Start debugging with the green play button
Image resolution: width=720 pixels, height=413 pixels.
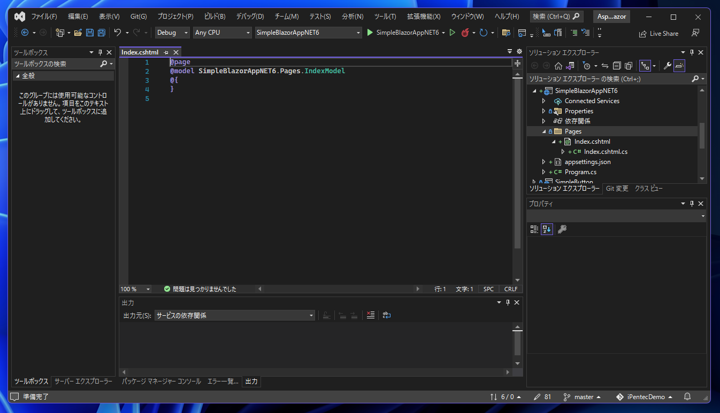click(x=370, y=33)
